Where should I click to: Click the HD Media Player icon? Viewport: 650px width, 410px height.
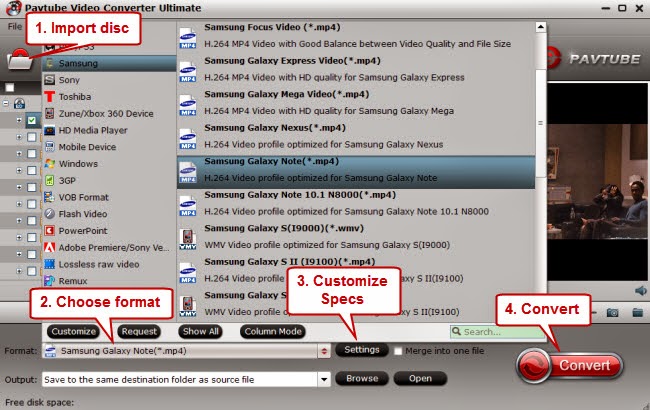pyautogui.click(x=49, y=130)
